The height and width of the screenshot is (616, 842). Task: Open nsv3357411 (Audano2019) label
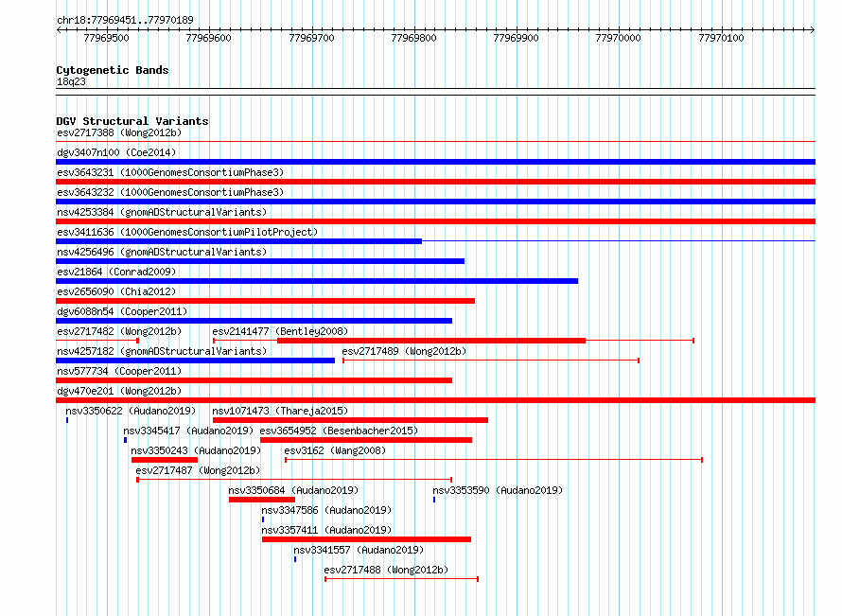pos(326,530)
